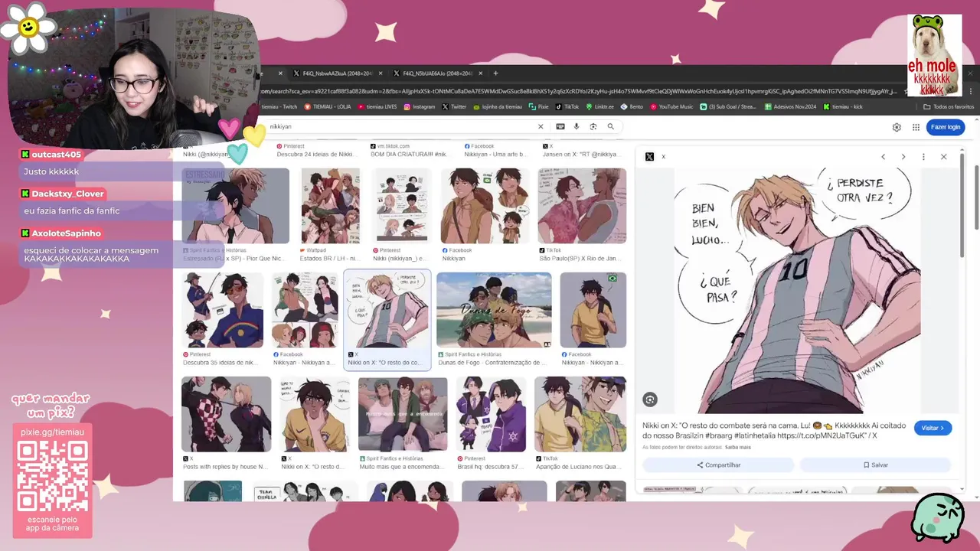Open the Dunas de Fogo thumbnail
This screenshot has height=551, width=980.
(494, 310)
